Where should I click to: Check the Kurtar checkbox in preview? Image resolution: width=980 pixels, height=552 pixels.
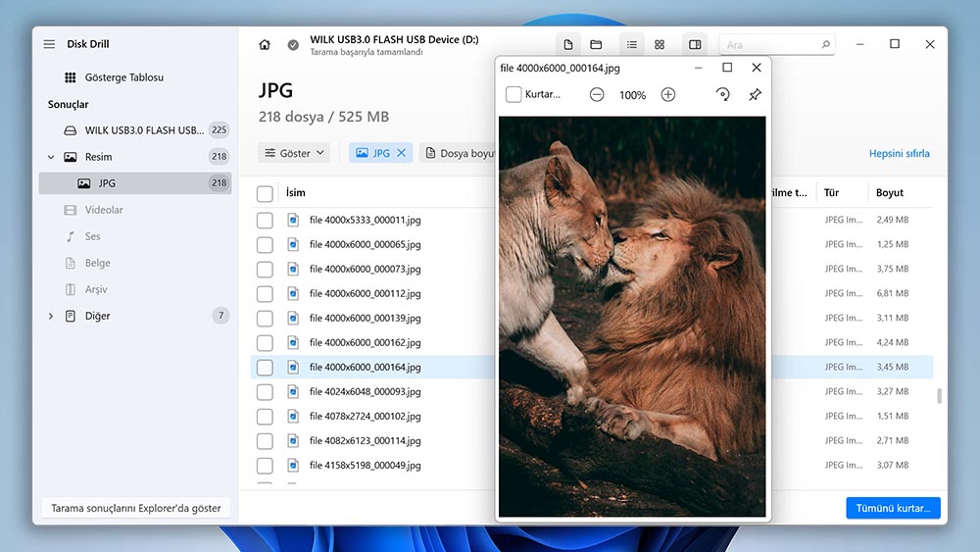tap(514, 94)
